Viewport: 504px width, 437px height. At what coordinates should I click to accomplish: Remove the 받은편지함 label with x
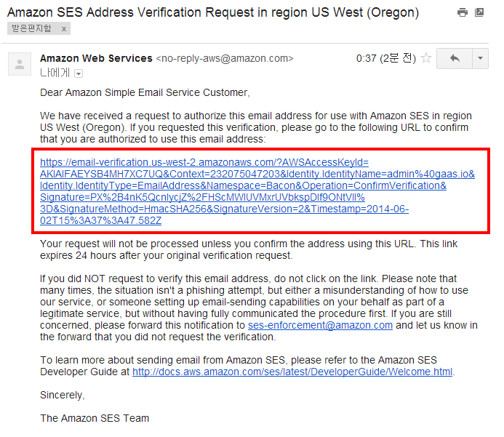click(64, 28)
